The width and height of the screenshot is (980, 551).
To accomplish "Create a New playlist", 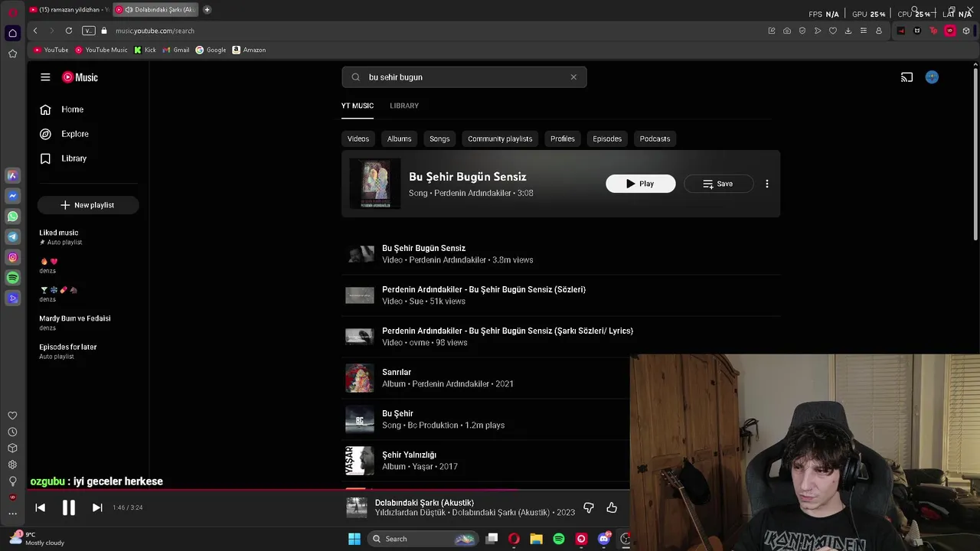I will click(88, 205).
